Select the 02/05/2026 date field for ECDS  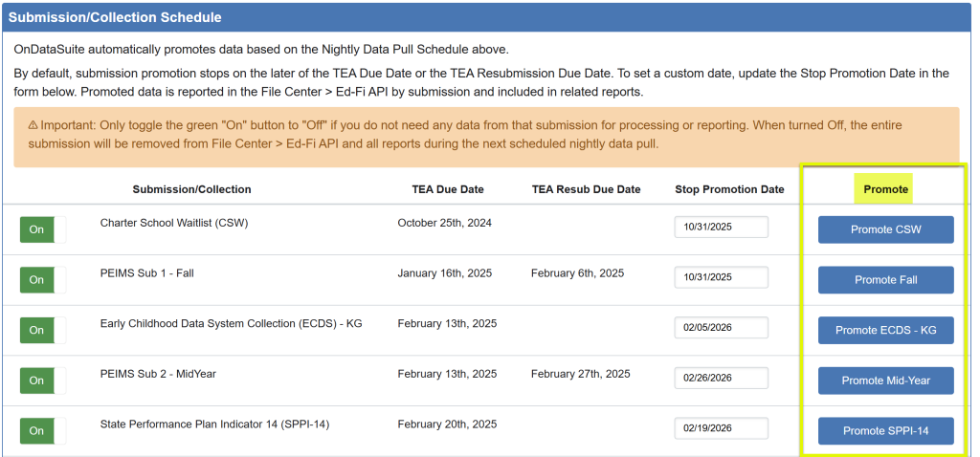(721, 327)
